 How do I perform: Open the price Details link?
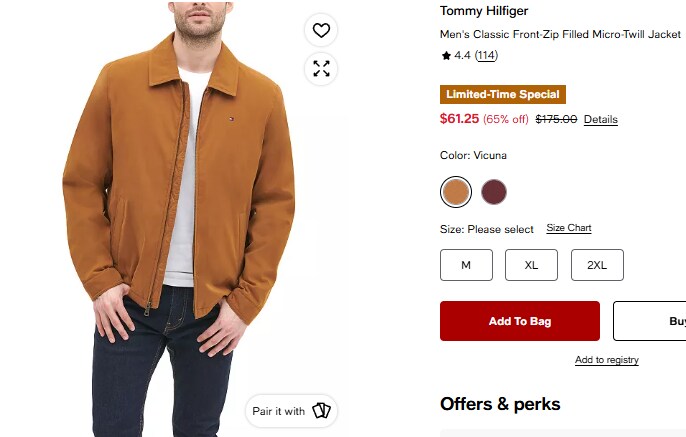tap(601, 119)
